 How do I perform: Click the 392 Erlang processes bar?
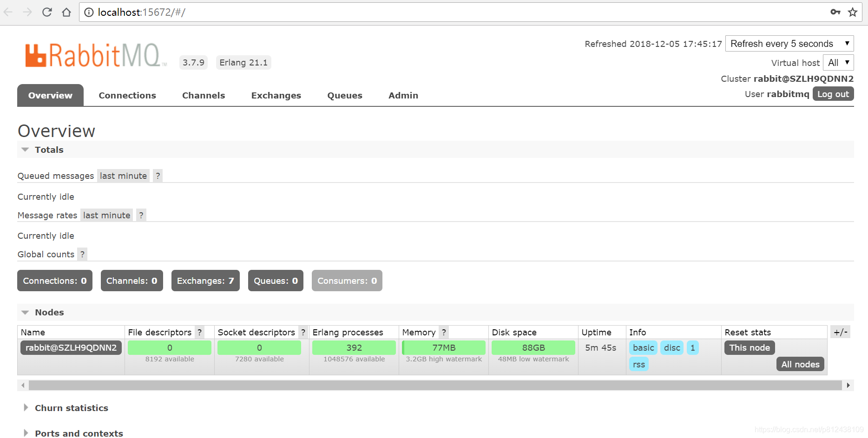[354, 347]
